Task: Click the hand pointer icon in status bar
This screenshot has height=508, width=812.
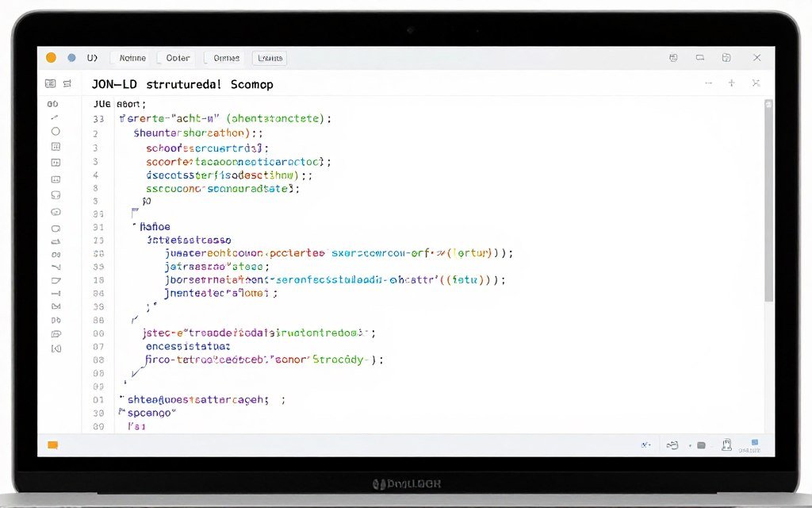Action: (726, 444)
